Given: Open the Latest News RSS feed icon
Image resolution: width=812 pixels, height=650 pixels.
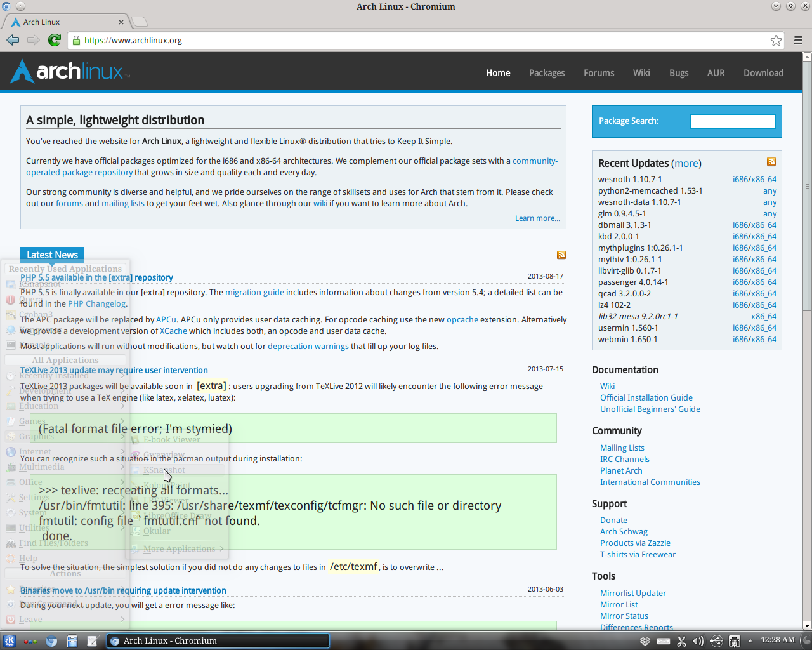Looking at the screenshot, I should pos(561,255).
